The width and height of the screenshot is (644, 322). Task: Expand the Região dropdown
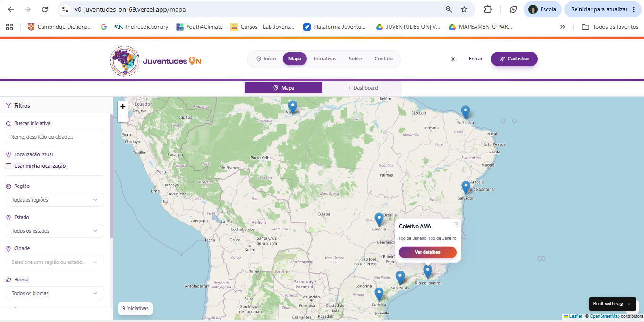tap(55, 200)
